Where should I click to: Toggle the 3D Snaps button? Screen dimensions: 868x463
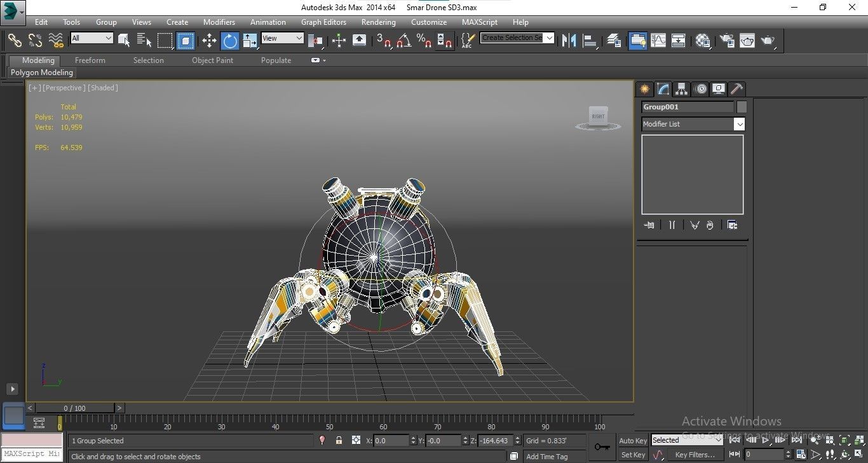[x=383, y=41]
